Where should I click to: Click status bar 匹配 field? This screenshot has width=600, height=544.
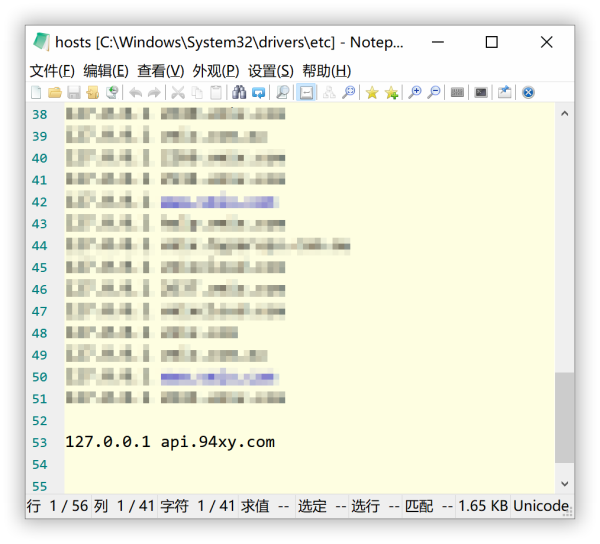[429, 506]
